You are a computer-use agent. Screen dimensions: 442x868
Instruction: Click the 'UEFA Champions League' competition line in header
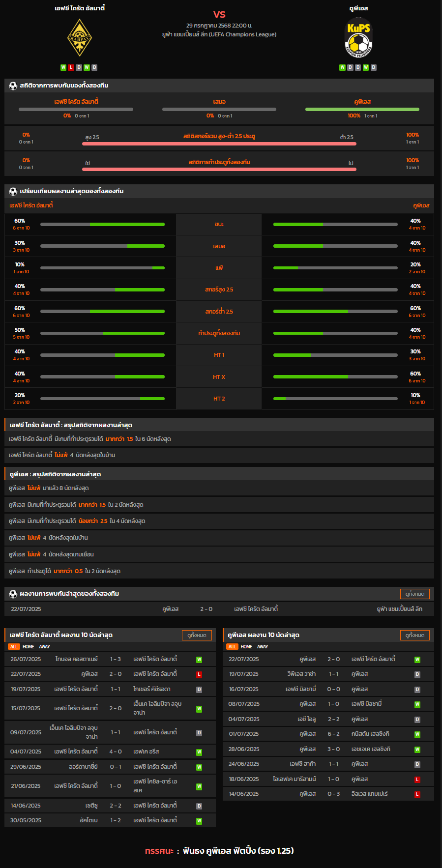coord(219,35)
